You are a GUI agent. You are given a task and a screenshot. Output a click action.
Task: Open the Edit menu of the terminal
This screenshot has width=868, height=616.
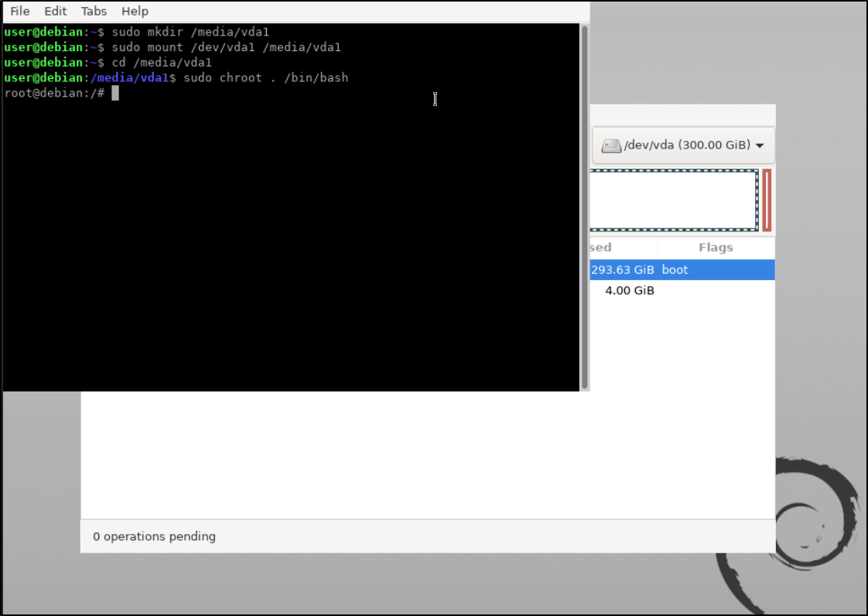pos(55,11)
